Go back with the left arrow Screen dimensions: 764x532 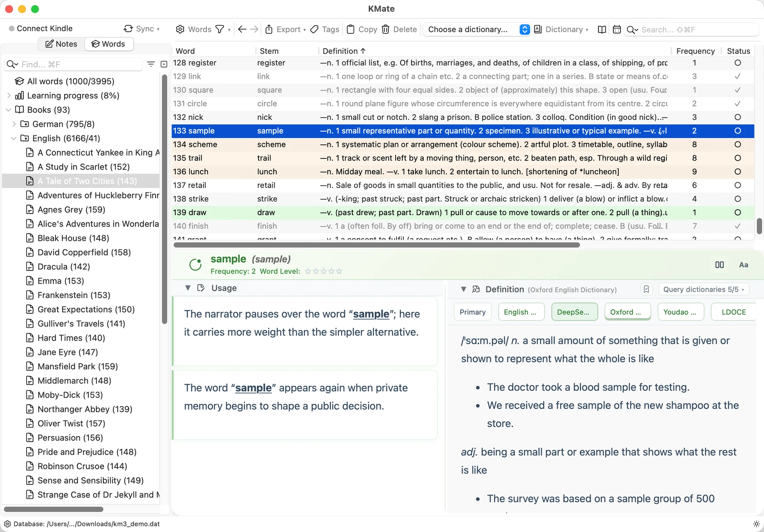[242, 29]
